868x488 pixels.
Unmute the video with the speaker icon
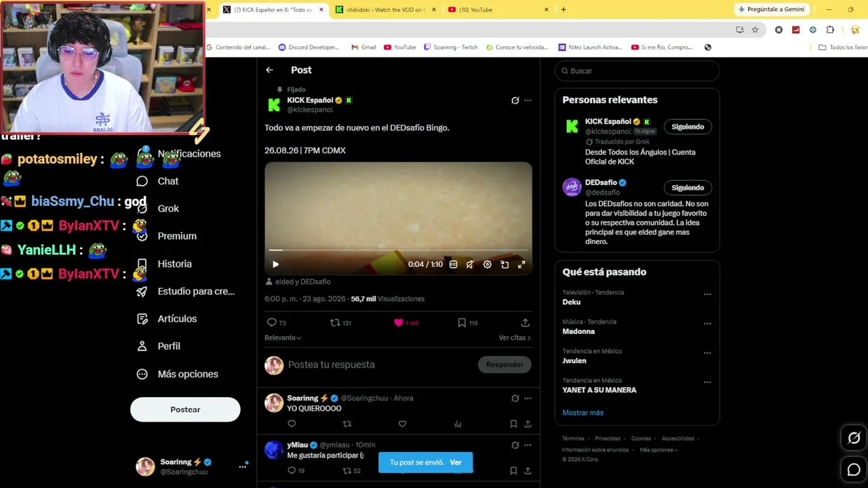pos(470,264)
